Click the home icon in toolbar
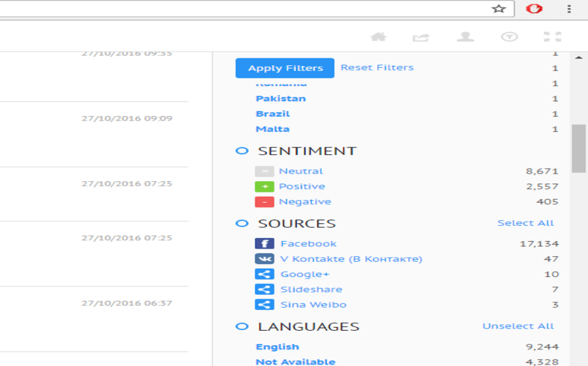The image size is (588, 366). click(378, 37)
